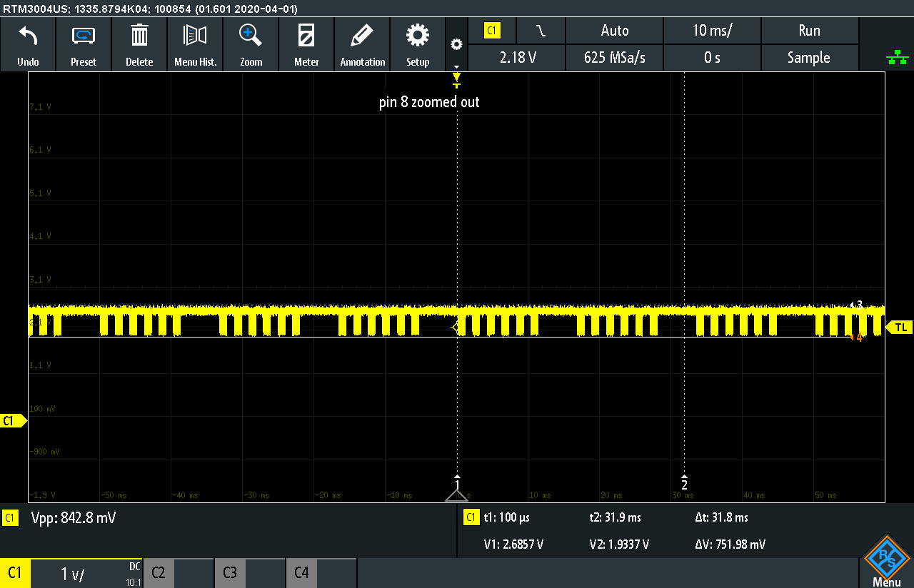Screen dimensions: 914x588
Task: Change the Sample acquisition mode
Action: coord(810,58)
